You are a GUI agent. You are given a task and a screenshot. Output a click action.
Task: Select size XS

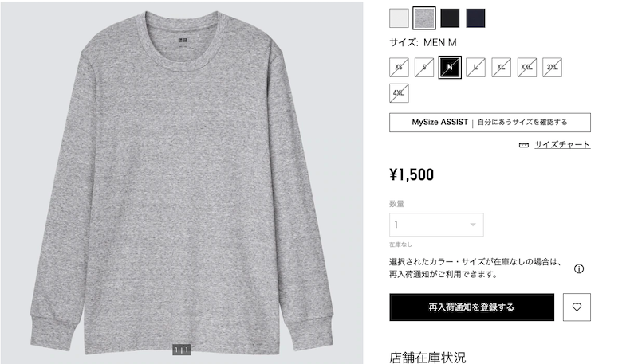[x=399, y=68]
